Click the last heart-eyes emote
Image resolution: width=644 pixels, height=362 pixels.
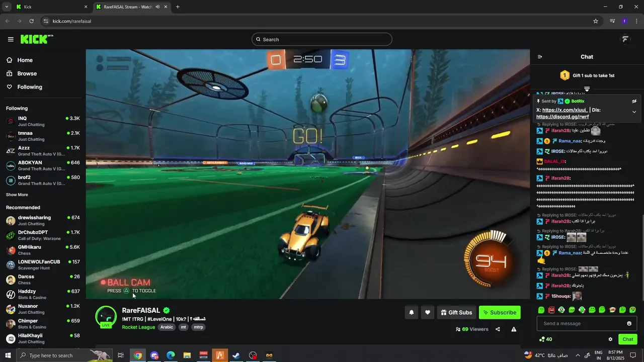pos(632,310)
